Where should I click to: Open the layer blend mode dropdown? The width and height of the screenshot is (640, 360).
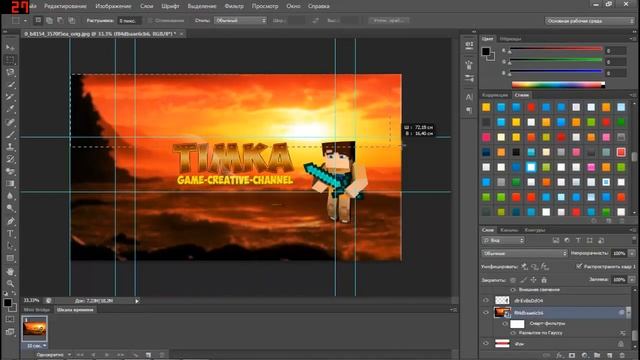pos(524,253)
